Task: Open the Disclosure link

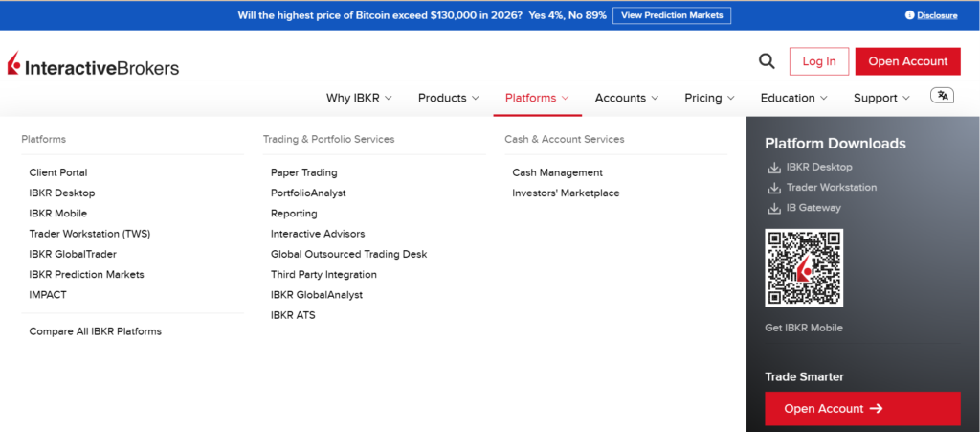Action: (x=937, y=15)
